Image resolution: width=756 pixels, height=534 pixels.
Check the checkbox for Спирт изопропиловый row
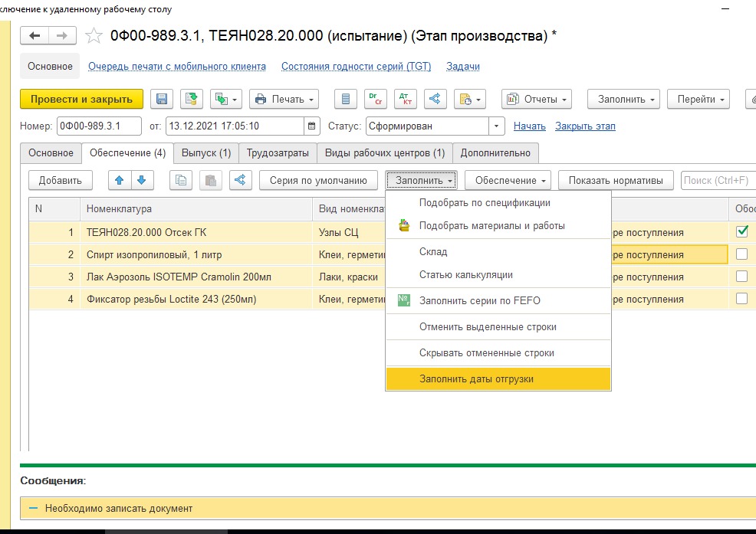pos(741,254)
